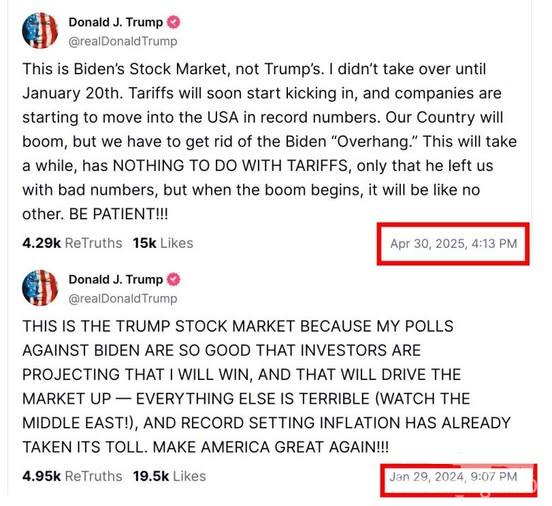
Task: Click 'NOTHING TO DO WITH TARIFFS' text
Action: (x=230, y=165)
